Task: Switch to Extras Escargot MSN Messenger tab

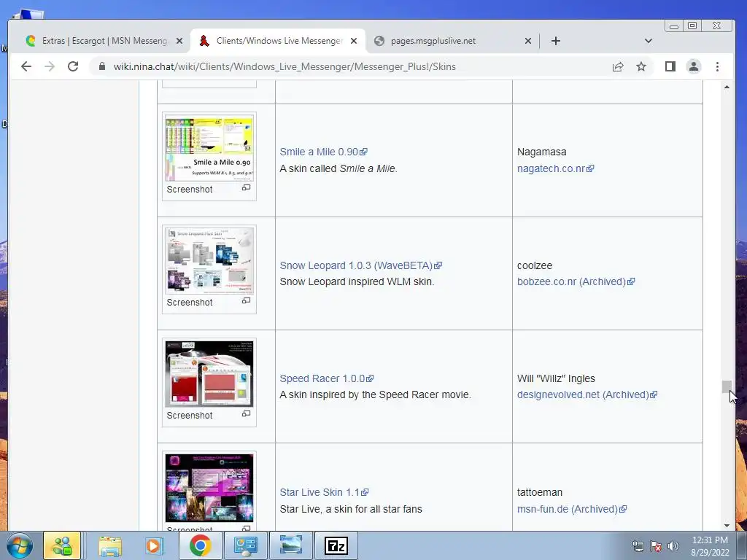Action: tap(104, 41)
